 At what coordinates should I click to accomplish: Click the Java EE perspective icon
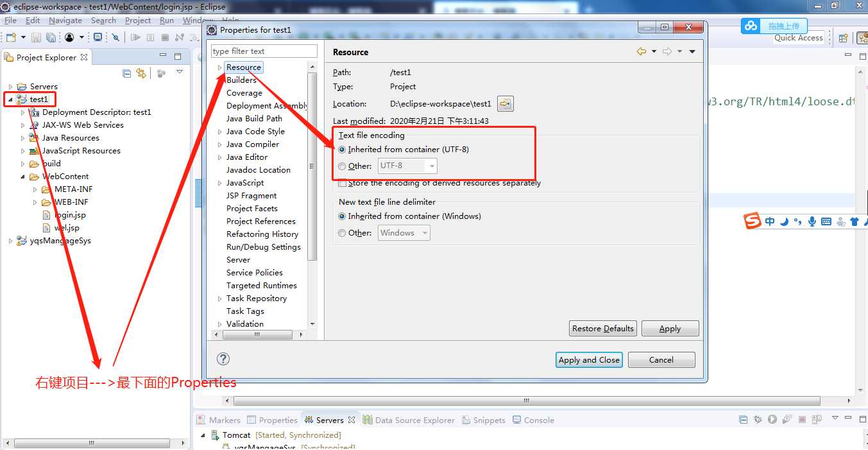pyautogui.click(x=862, y=38)
